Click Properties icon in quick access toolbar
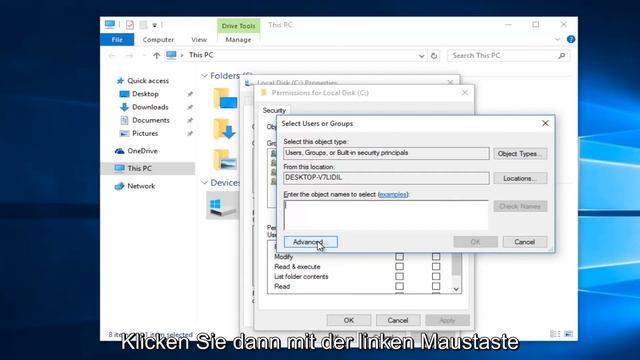 click(x=130, y=25)
